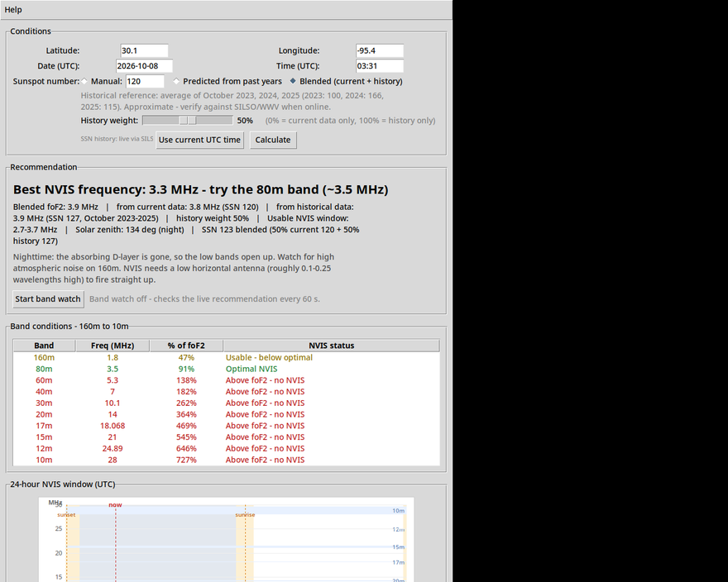Image resolution: width=728 pixels, height=582 pixels.
Task: Click the NVIS status column header
Action: point(332,346)
